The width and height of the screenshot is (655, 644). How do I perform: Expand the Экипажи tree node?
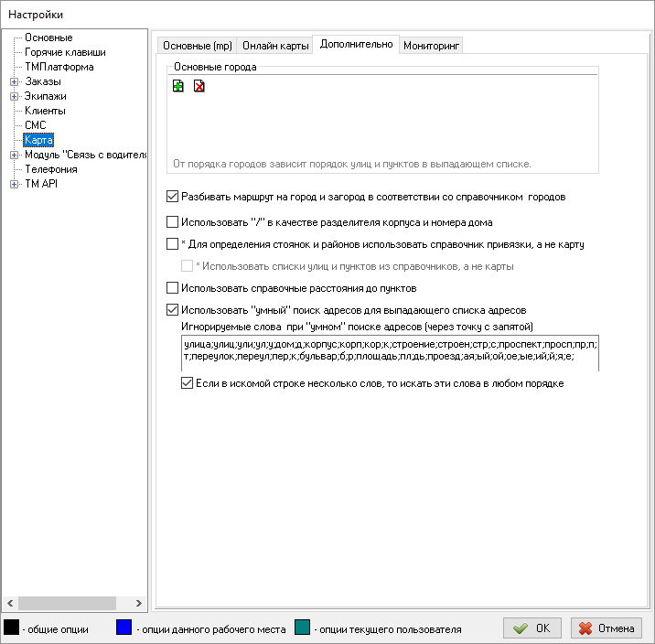coord(14,96)
